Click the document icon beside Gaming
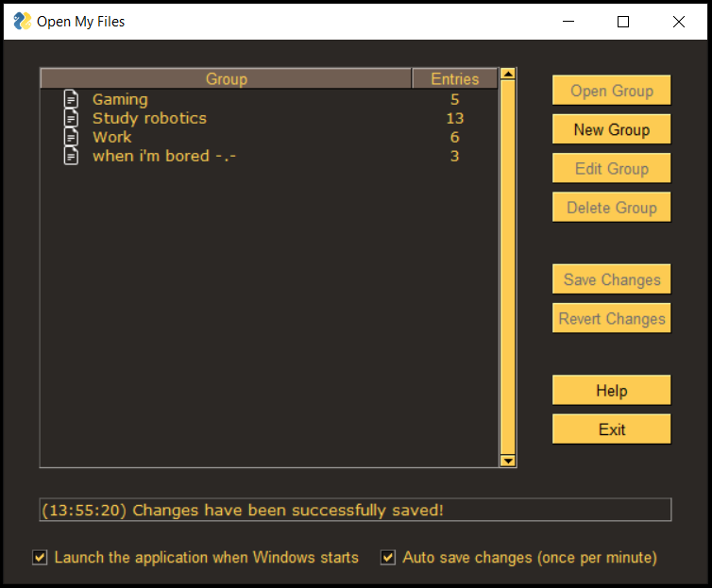 [x=71, y=99]
